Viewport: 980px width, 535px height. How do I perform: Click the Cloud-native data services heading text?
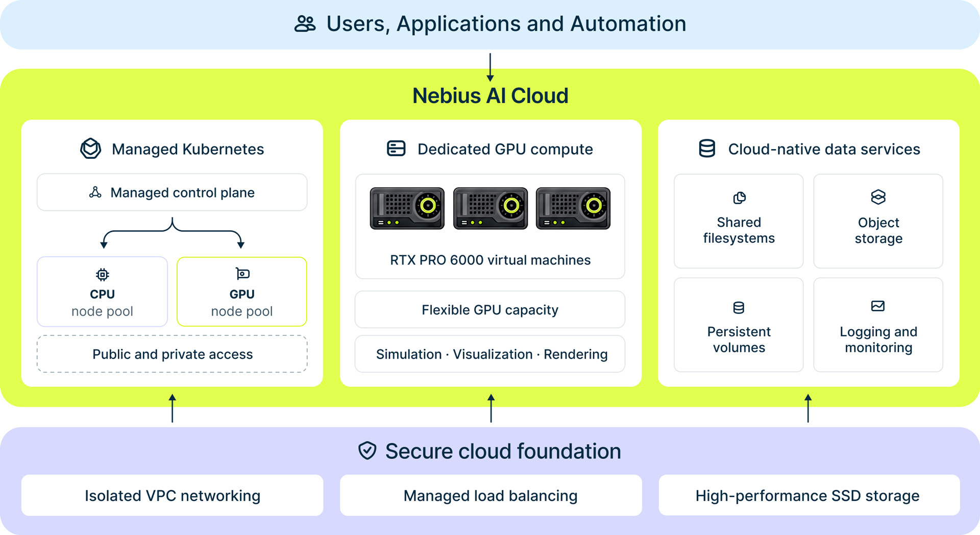(824, 149)
